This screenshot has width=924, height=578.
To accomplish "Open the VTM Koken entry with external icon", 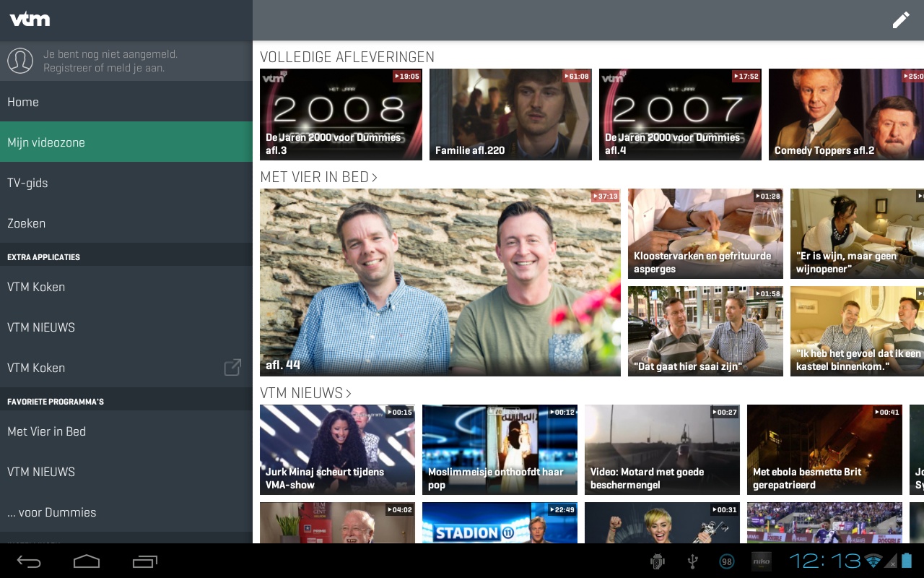I will (126, 368).
